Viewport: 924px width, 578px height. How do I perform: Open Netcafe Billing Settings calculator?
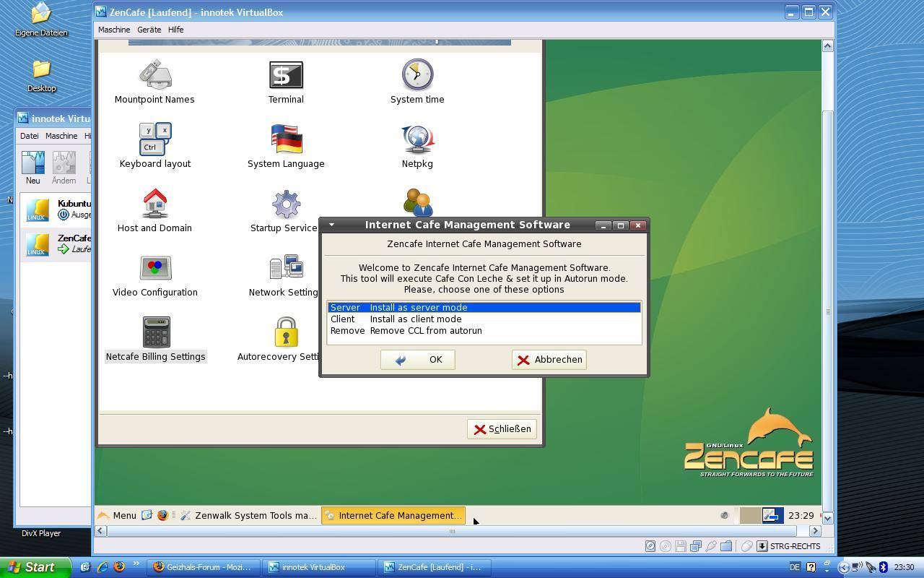[156, 339]
